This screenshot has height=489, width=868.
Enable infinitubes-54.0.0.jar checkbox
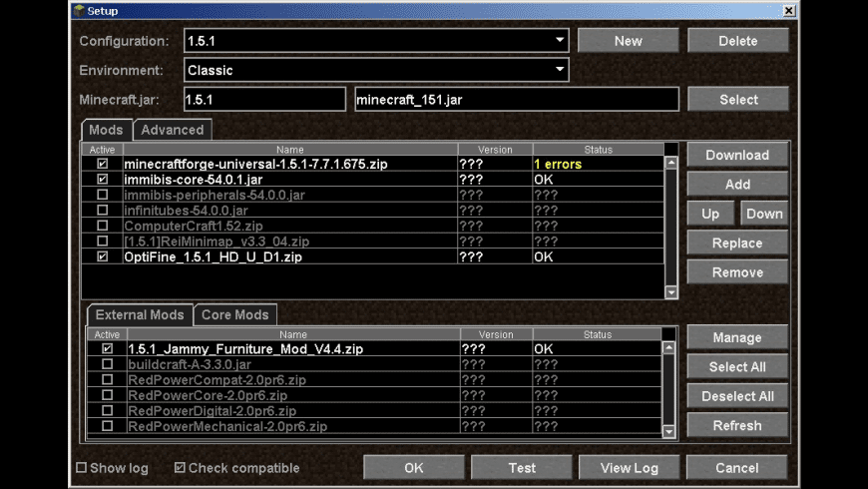point(103,211)
